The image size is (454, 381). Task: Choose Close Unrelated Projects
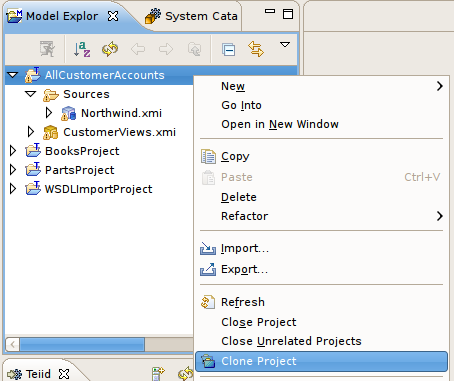coord(321,341)
